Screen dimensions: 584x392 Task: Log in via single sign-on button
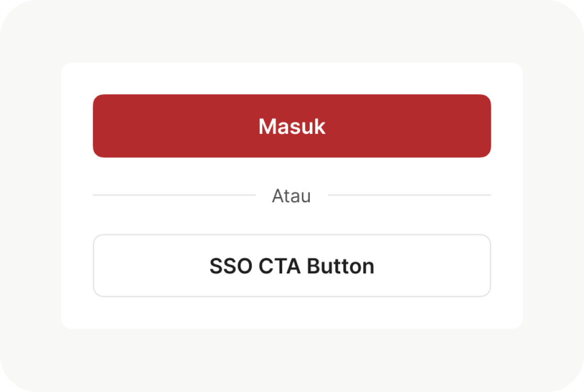[x=291, y=266]
